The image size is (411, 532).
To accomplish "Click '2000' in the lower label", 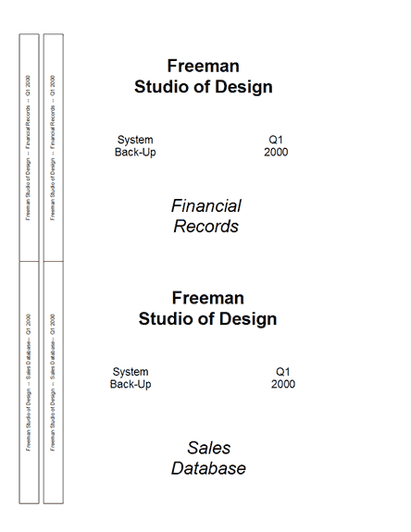I will pos(283,384).
